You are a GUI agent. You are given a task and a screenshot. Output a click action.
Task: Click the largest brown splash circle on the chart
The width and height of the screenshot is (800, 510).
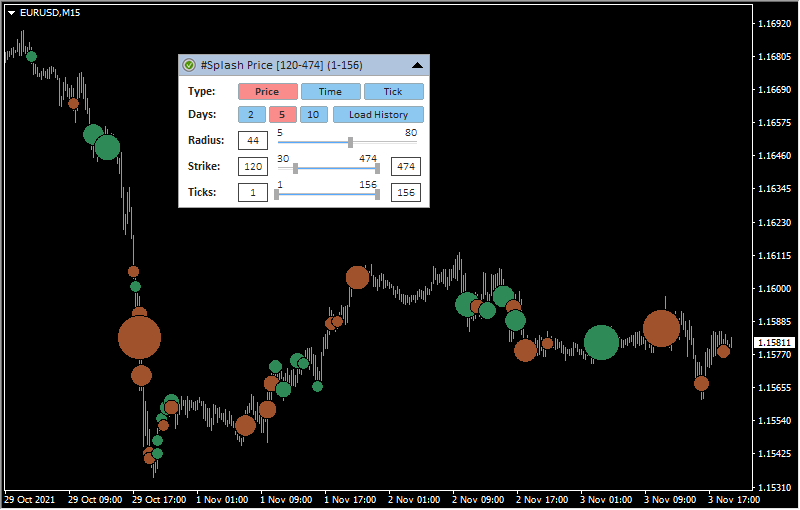(139, 337)
